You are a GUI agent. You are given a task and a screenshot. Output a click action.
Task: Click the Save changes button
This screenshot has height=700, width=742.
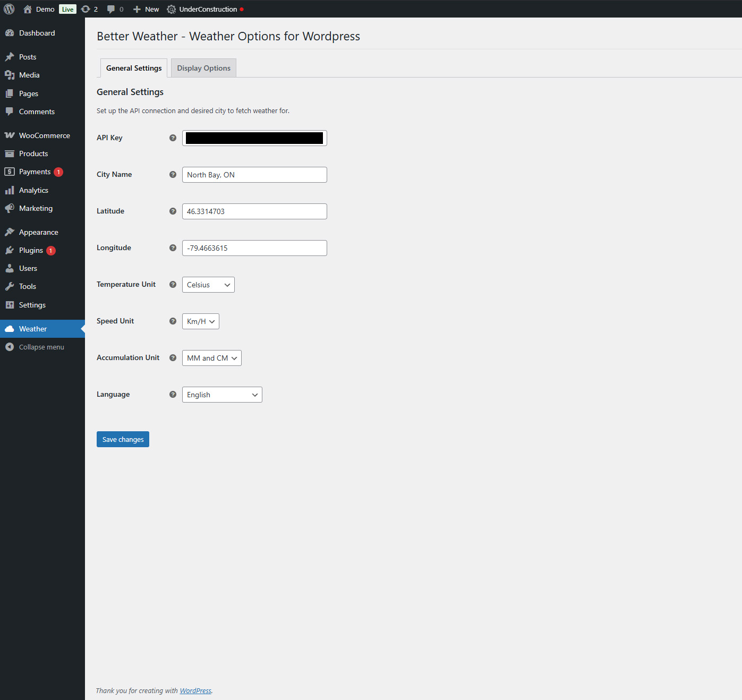click(123, 439)
